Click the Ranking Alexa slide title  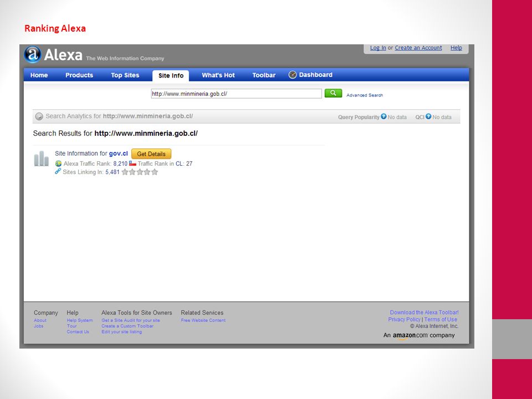tap(55, 28)
